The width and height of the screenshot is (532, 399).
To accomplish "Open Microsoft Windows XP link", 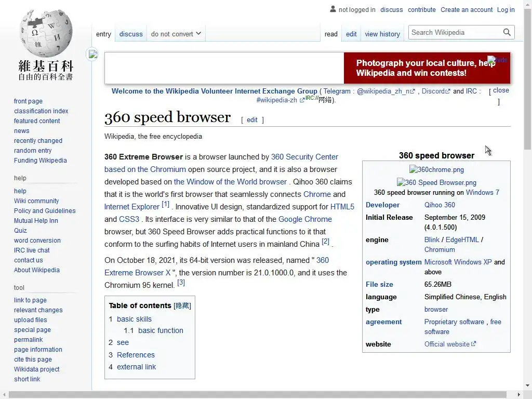I will pyautogui.click(x=458, y=262).
